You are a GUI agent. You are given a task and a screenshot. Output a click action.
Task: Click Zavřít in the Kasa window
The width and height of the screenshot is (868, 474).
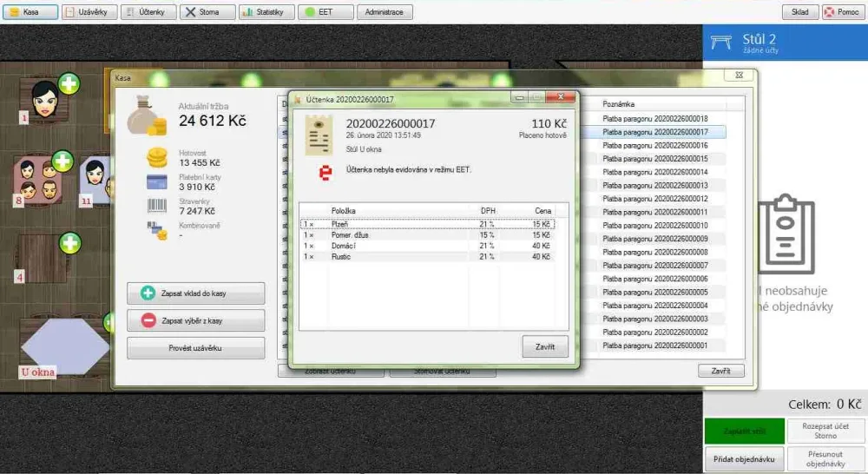720,371
